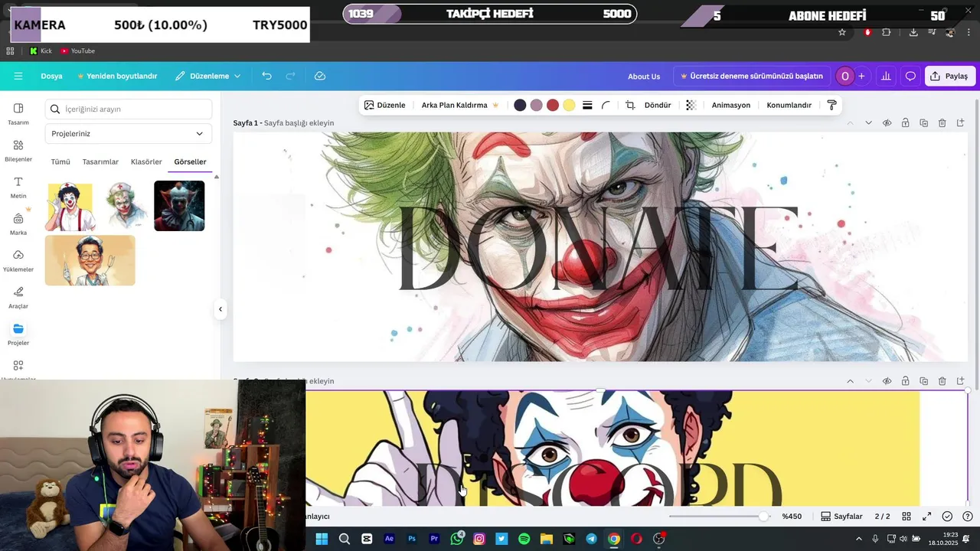This screenshot has height=551, width=980.
Task: Open the About Us link
Action: 644,76
